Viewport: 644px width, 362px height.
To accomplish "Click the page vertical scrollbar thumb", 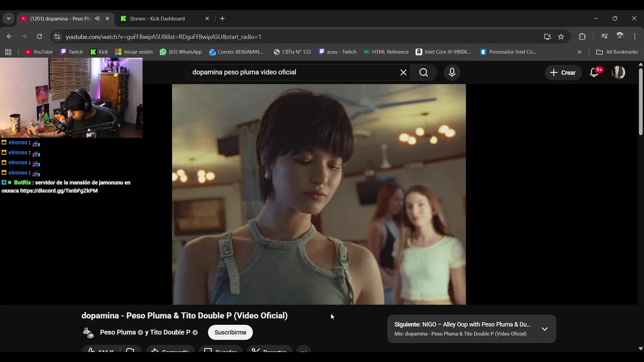I will (640, 101).
